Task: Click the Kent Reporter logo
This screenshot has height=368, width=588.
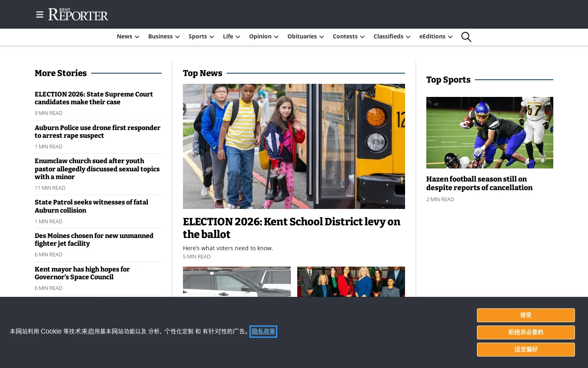Action: pos(78,14)
